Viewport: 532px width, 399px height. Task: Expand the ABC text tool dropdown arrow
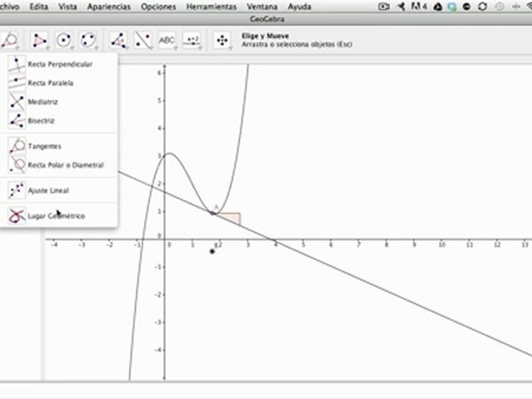[176, 49]
